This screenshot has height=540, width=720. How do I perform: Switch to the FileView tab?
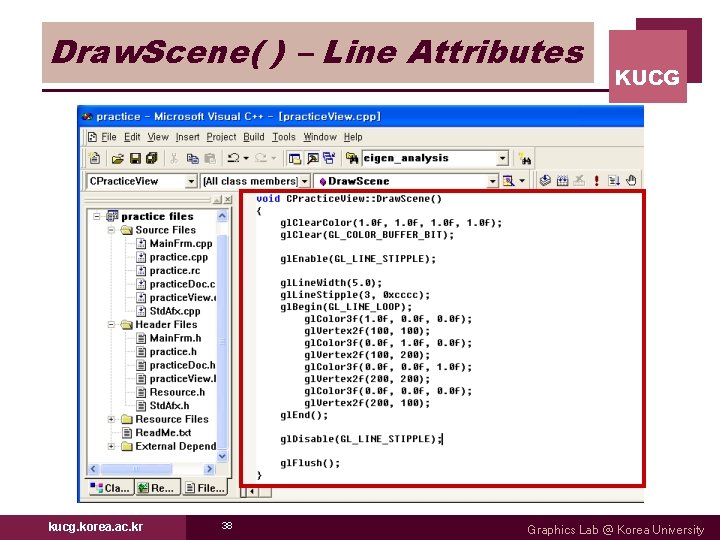point(205,488)
